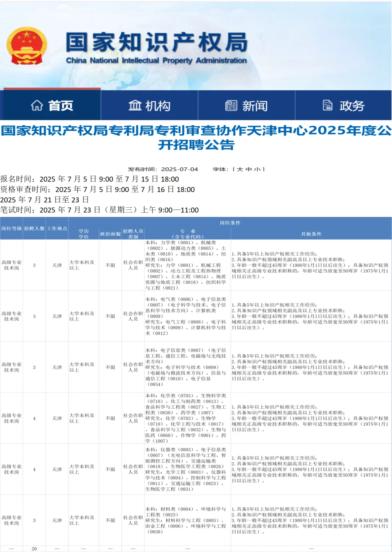
Task: Click the 专业（含专业代码）column header
Action: (x=188, y=234)
